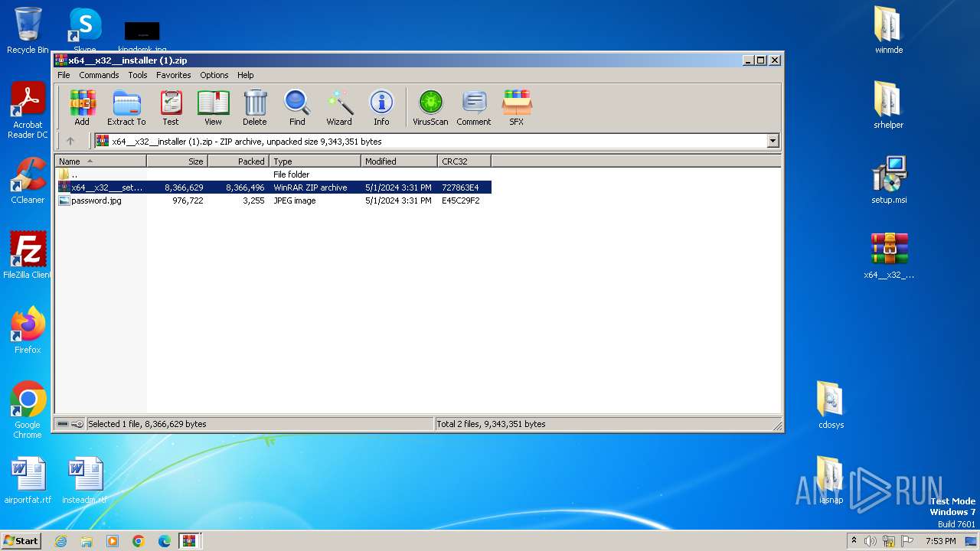This screenshot has height=551, width=980.
Task: Open the View toolbar icon
Action: [x=213, y=107]
